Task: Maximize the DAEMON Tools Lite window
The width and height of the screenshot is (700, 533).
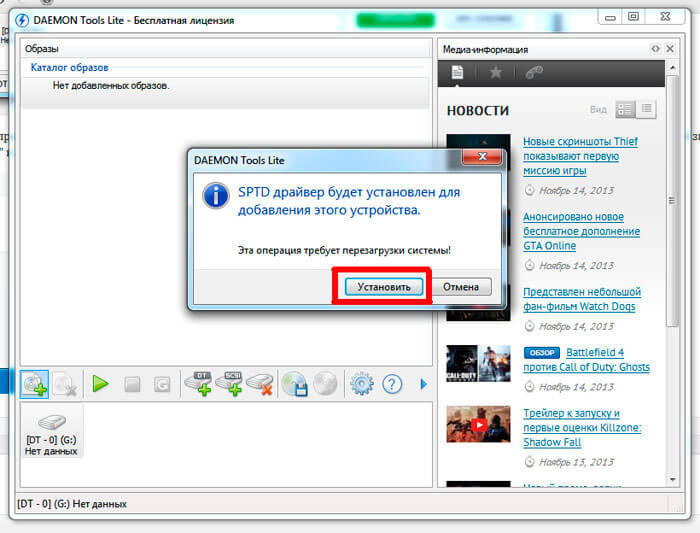Action: coord(633,17)
